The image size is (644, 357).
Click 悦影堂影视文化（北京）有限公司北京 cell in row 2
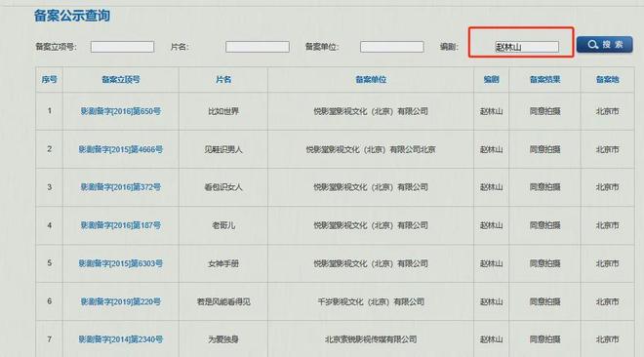point(371,149)
